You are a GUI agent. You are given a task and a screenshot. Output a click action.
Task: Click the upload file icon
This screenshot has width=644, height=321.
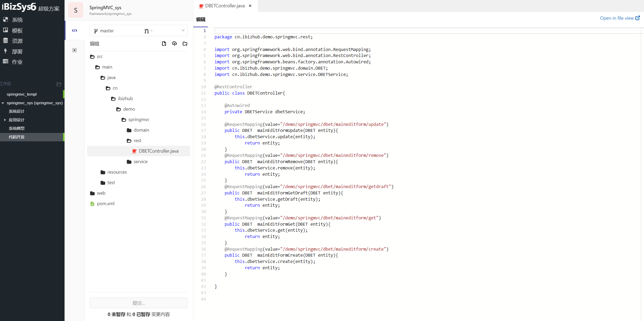[175, 44]
